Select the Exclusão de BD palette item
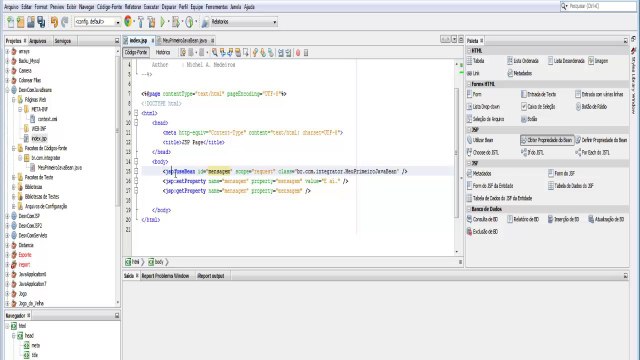The width and height of the screenshot is (640, 360). click(x=482, y=232)
